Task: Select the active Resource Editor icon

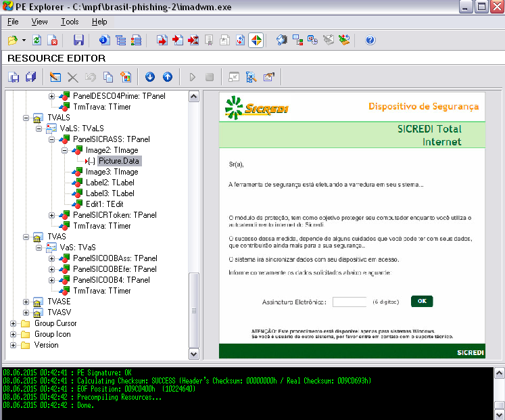Action: tap(256, 41)
